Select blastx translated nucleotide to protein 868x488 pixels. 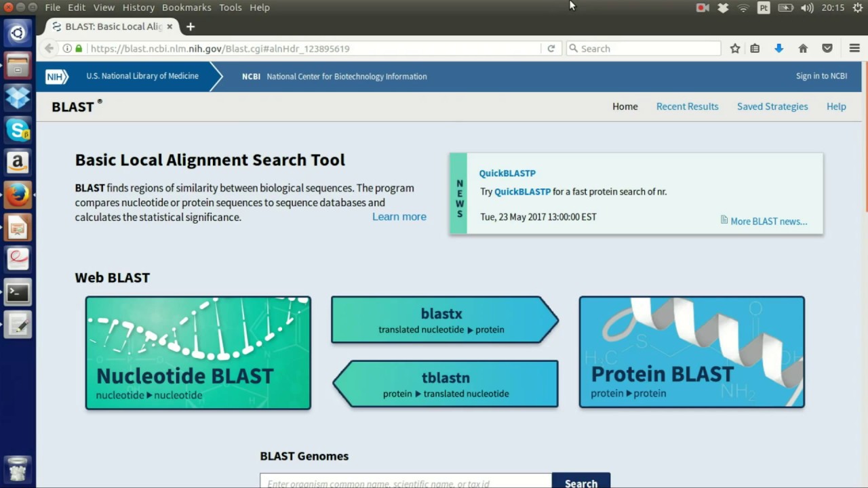tap(445, 320)
